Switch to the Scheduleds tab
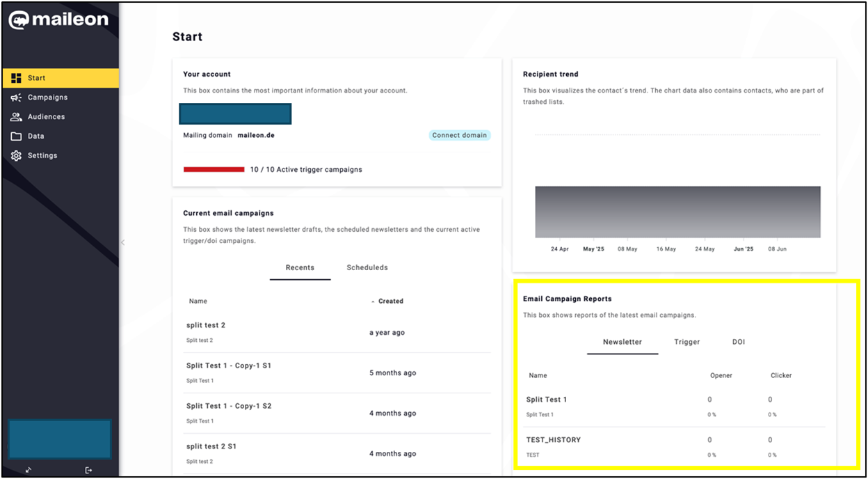Screen dimensions: 868x479 click(367, 267)
